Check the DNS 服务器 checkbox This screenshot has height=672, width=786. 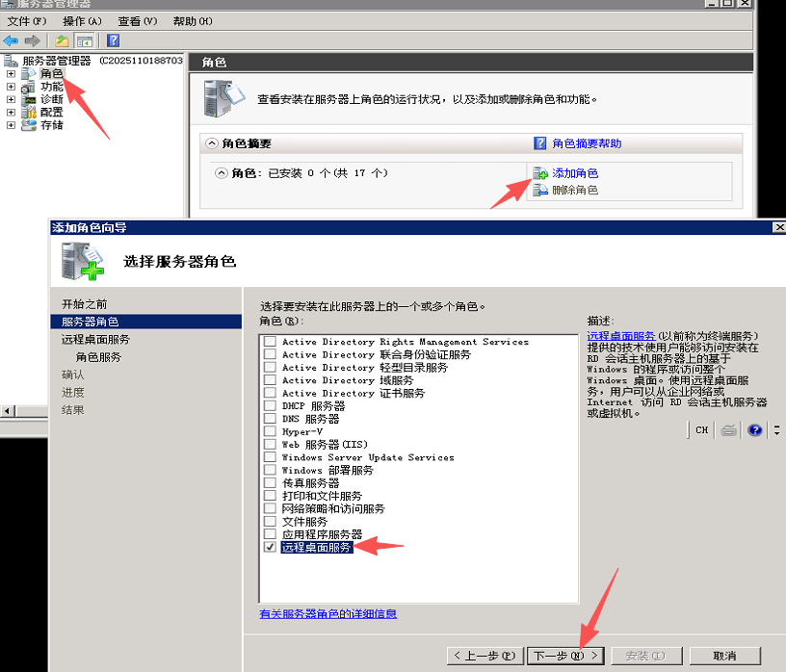pos(270,419)
